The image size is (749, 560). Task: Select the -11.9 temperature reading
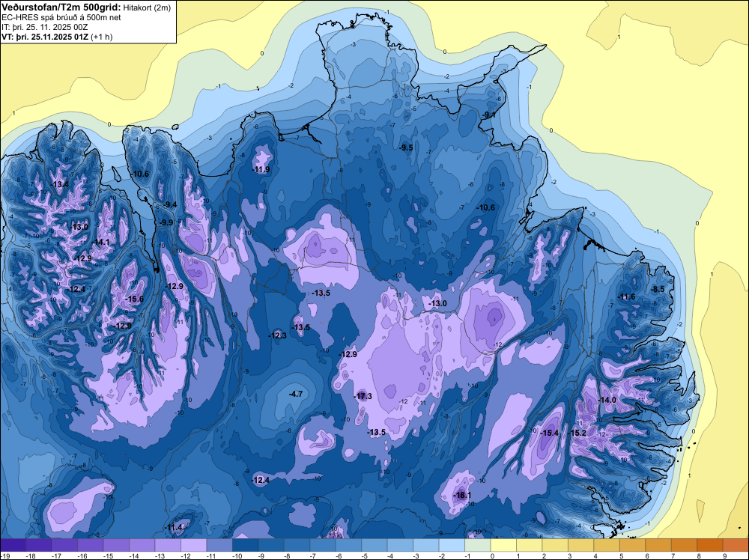261,169
